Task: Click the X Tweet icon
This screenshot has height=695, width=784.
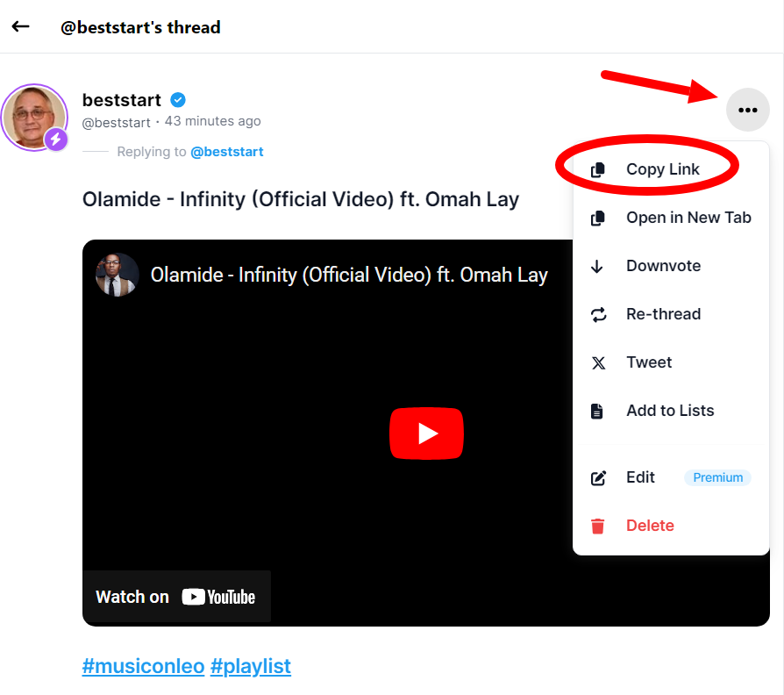Action: 598,363
